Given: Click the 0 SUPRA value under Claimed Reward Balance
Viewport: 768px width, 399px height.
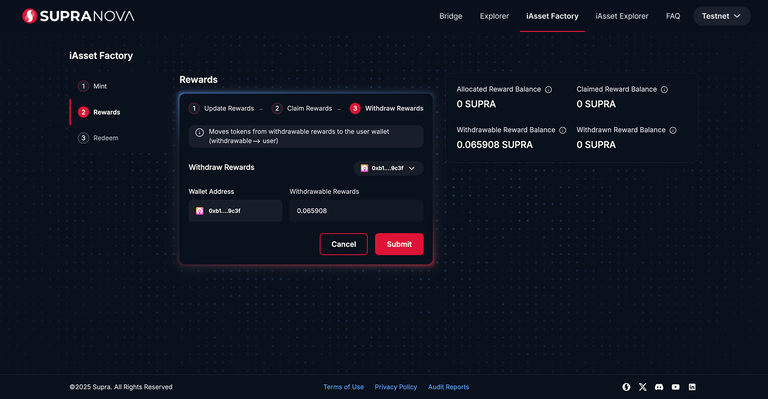Looking at the screenshot, I should coord(596,104).
